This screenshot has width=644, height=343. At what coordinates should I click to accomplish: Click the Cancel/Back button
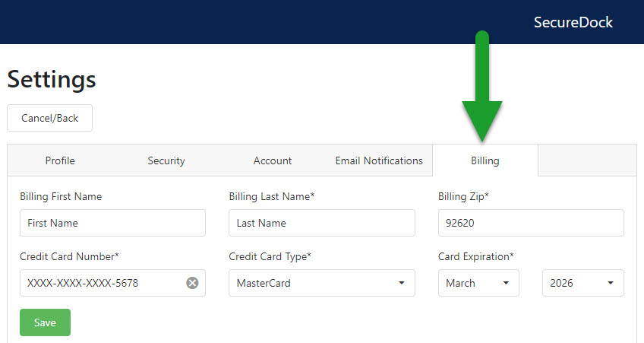click(49, 118)
